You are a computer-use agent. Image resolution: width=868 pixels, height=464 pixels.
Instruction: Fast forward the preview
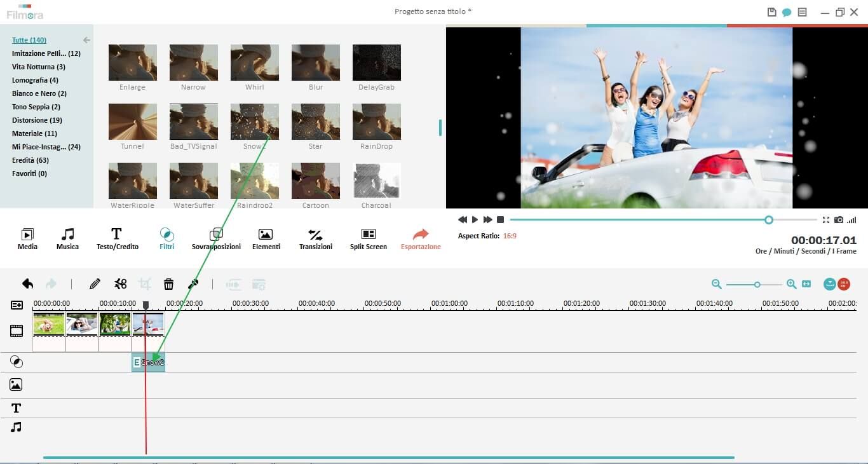point(487,219)
